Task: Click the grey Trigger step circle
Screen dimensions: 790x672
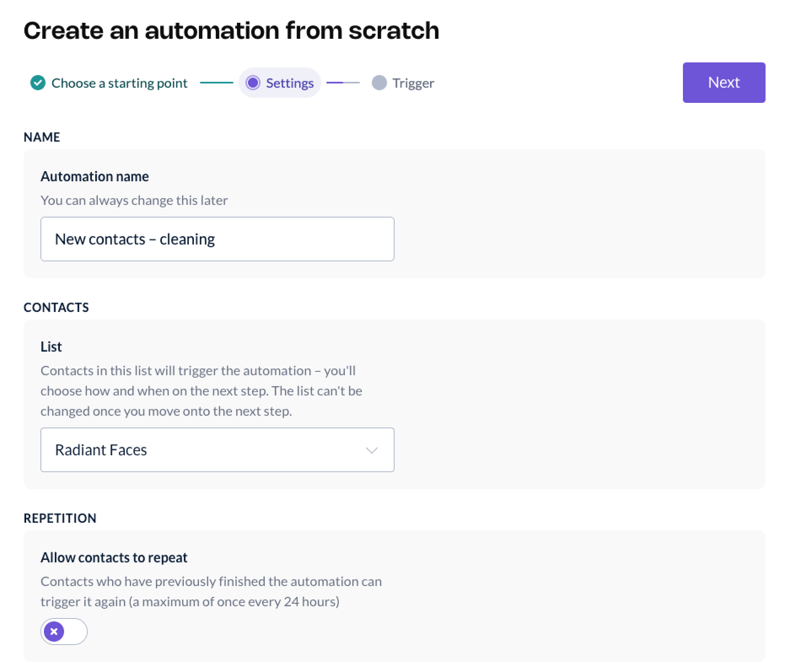Action: click(x=379, y=83)
